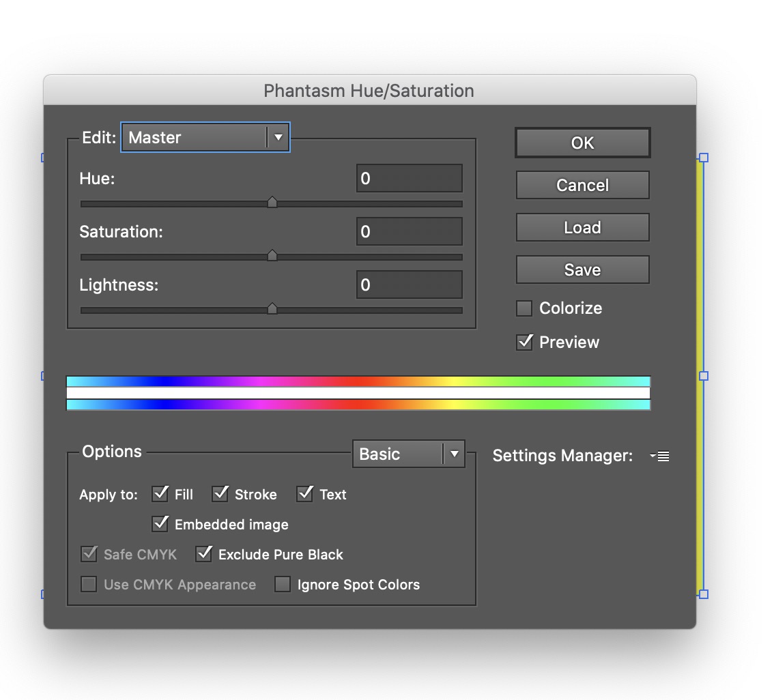The width and height of the screenshot is (774, 700).
Task: Click the Hue value input field
Action: (409, 179)
